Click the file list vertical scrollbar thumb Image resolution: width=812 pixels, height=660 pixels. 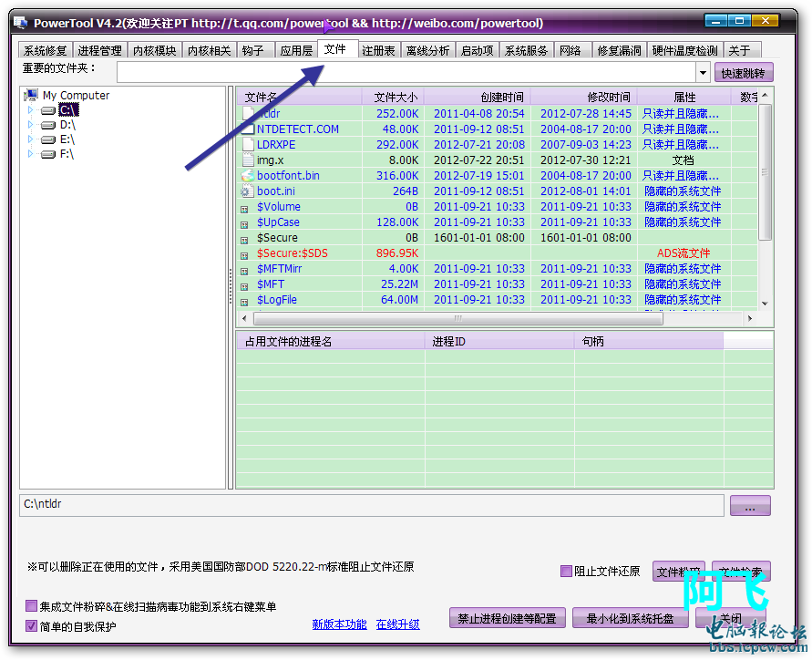pyautogui.click(x=765, y=172)
